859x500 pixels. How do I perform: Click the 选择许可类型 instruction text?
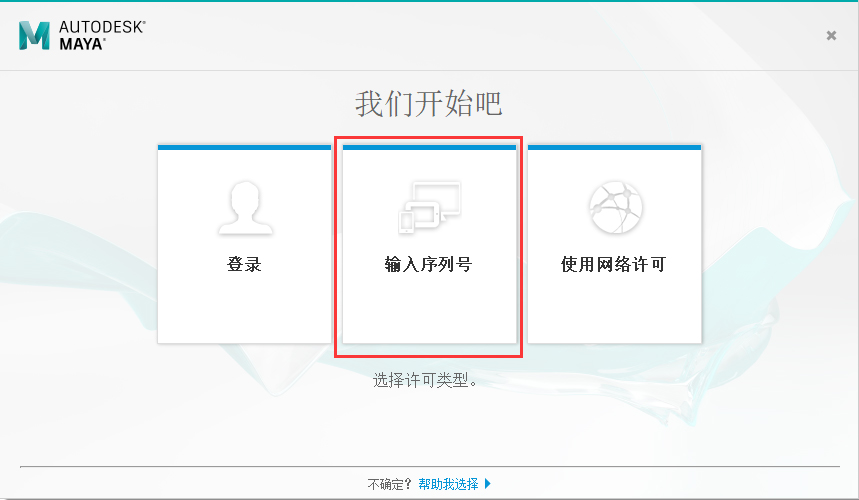pyautogui.click(x=425, y=380)
